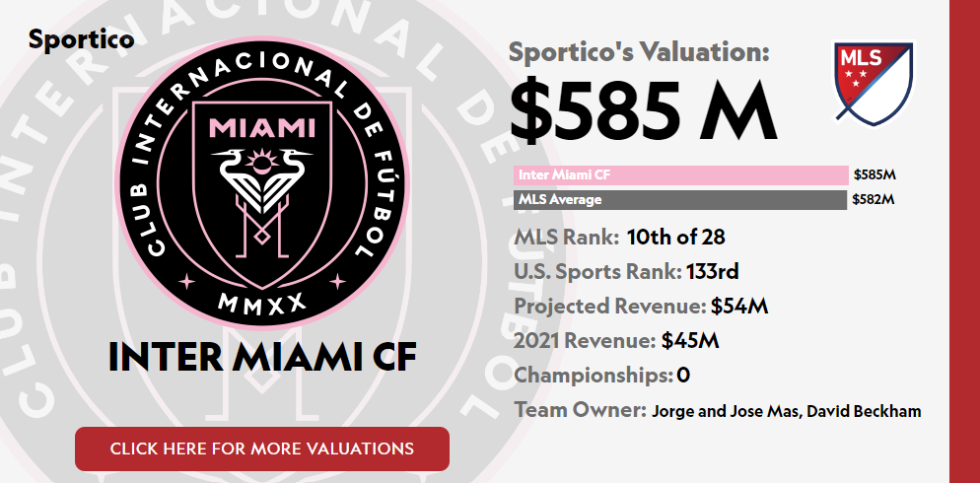Click the $582M label beside the gray bar
980x483 pixels.
(873, 200)
